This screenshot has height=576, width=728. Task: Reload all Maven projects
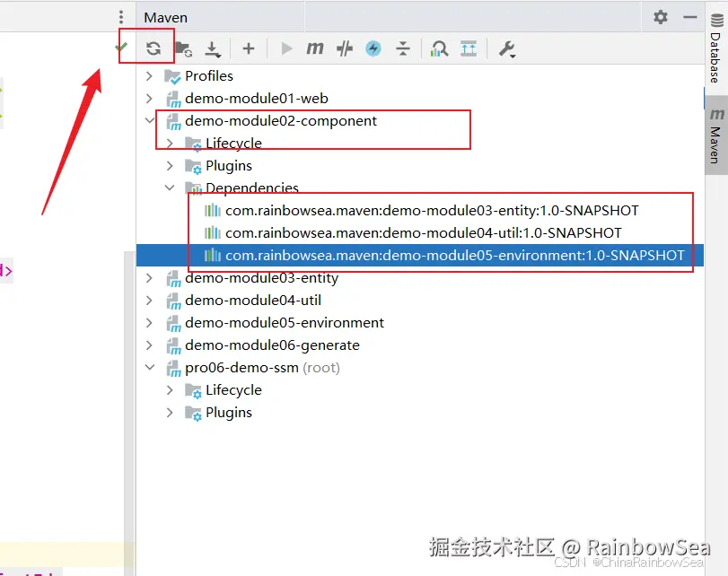click(x=153, y=48)
